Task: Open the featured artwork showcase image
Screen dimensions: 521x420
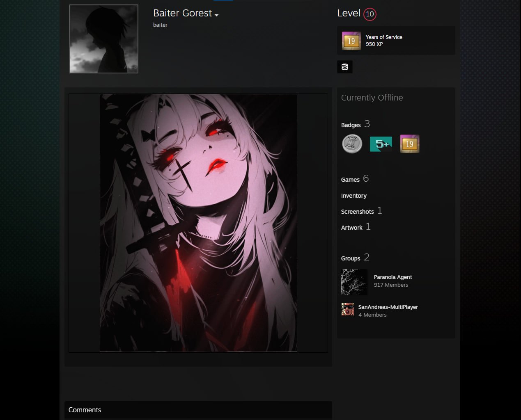Action: [x=198, y=223]
